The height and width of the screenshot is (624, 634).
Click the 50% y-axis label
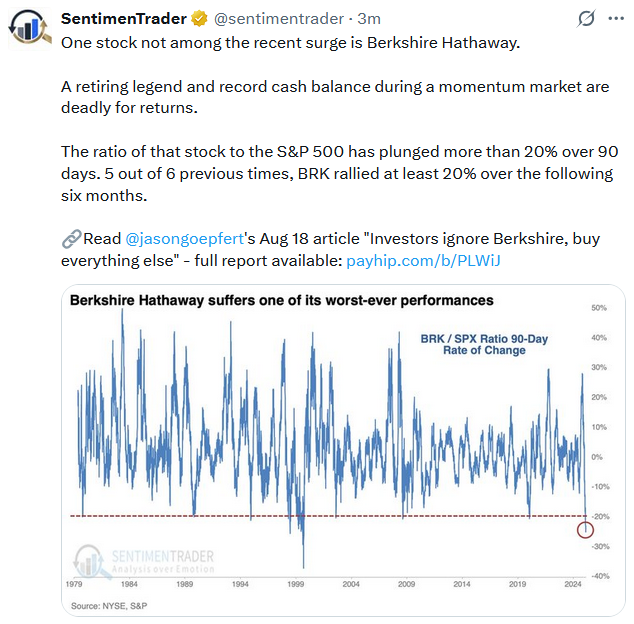point(600,308)
